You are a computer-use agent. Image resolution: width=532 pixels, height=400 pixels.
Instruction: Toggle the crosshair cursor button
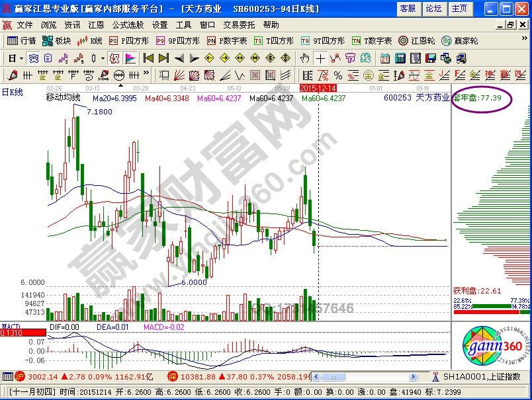tap(320, 58)
